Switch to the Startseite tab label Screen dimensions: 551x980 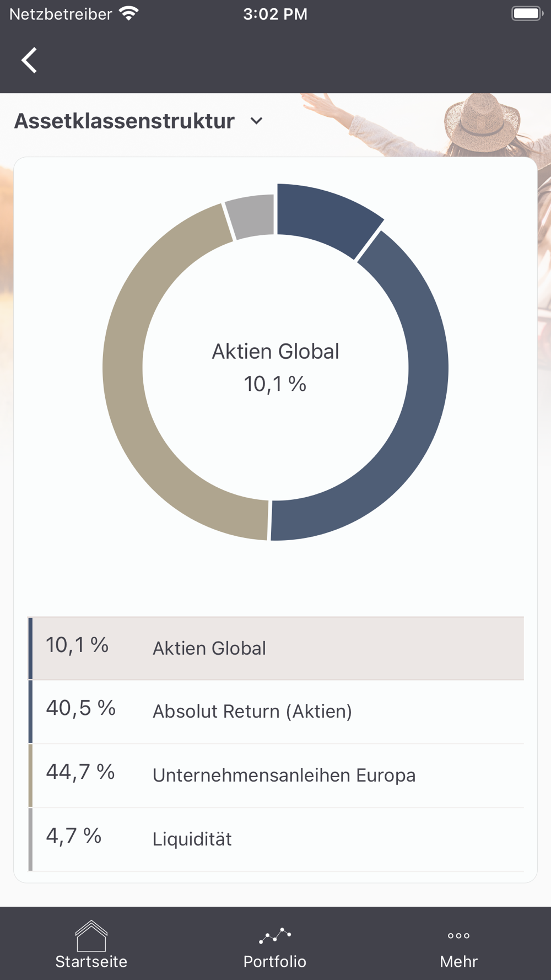[91, 961]
